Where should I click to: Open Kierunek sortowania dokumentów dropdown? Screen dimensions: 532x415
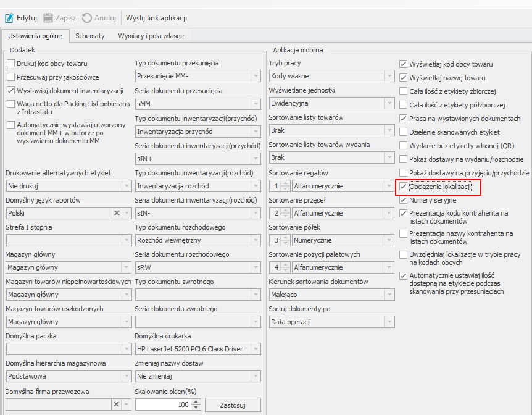point(389,295)
